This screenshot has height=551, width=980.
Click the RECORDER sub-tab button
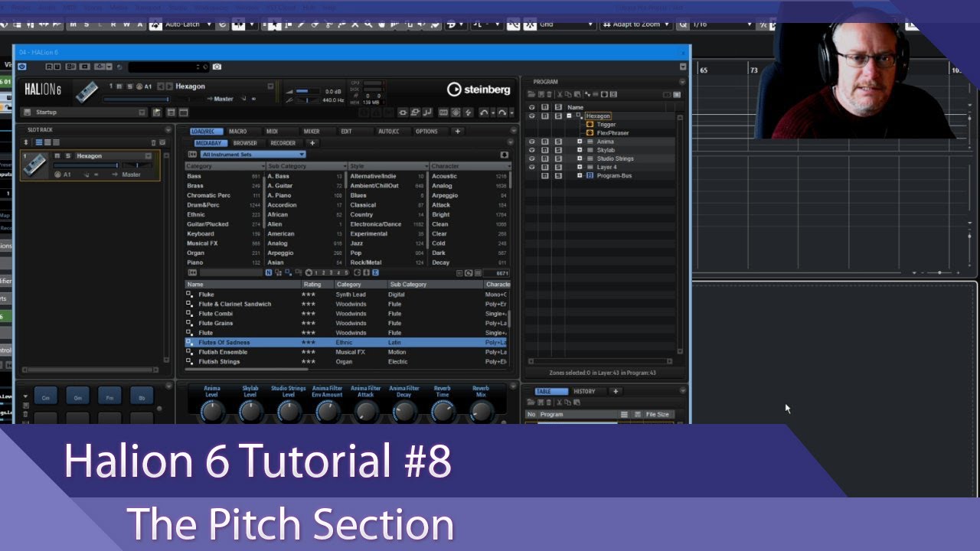(x=283, y=143)
